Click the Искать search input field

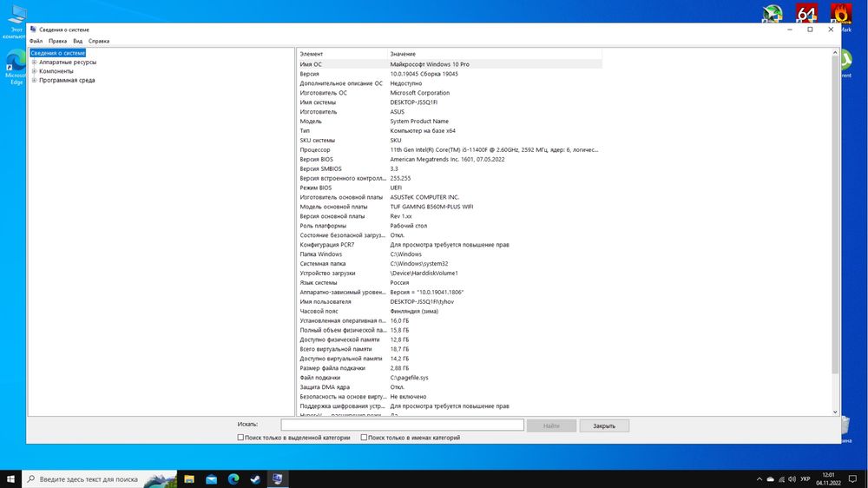tap(403, 425)
